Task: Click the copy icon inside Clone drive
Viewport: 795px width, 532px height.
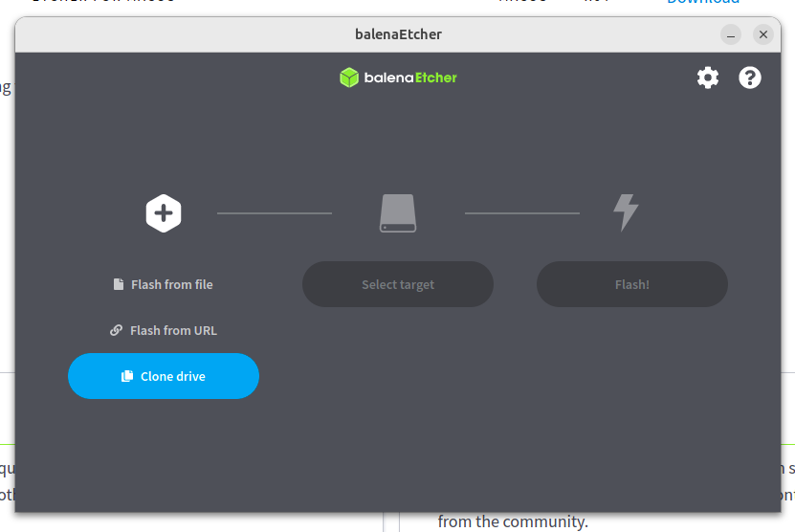Action: pyautogui.click(x=126, y=376)
